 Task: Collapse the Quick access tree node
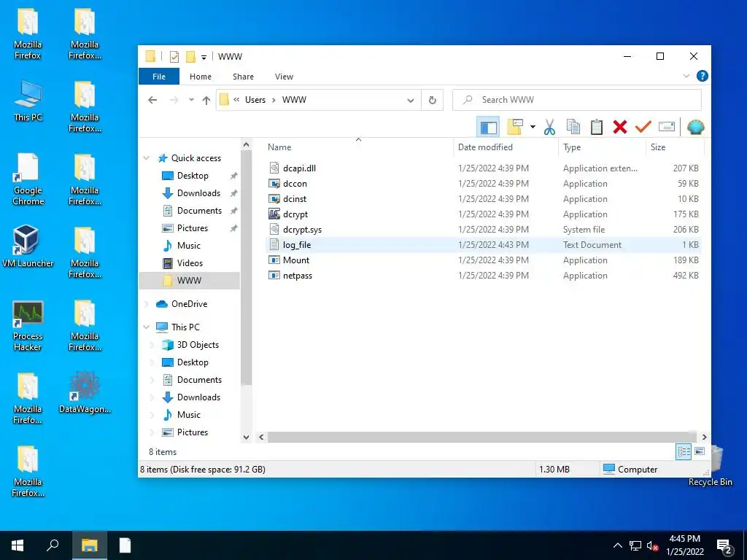[147, 158]
